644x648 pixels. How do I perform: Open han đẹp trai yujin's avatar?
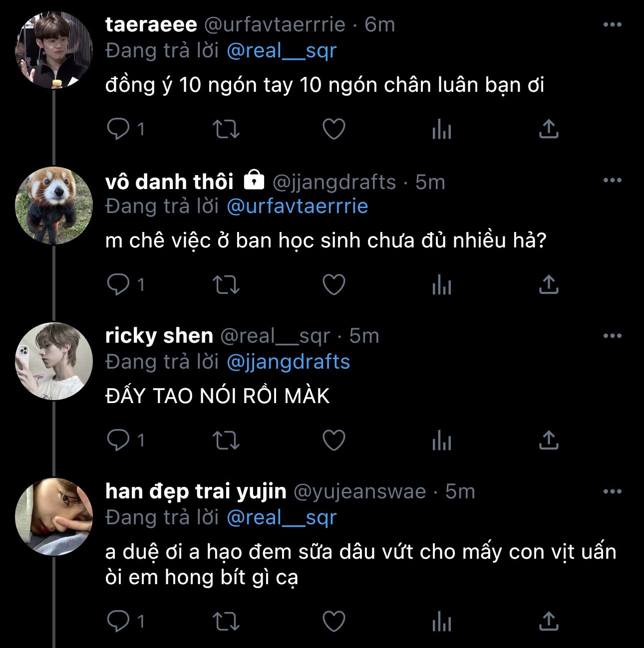54,517
